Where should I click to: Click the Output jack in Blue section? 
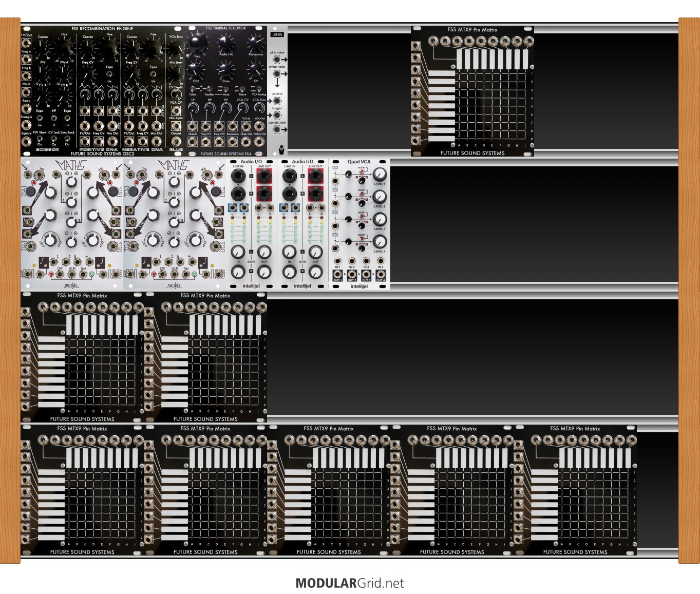[176, 141]
